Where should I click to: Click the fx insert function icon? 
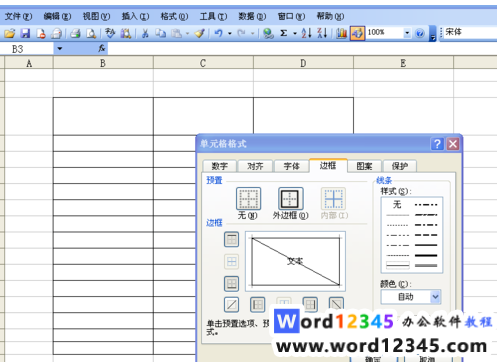point(102,49)
